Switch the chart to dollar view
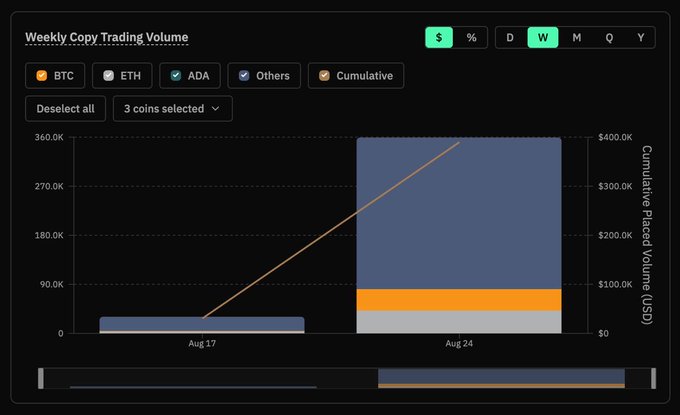Viewport: 680px width, 415px height. pos(439,38)
